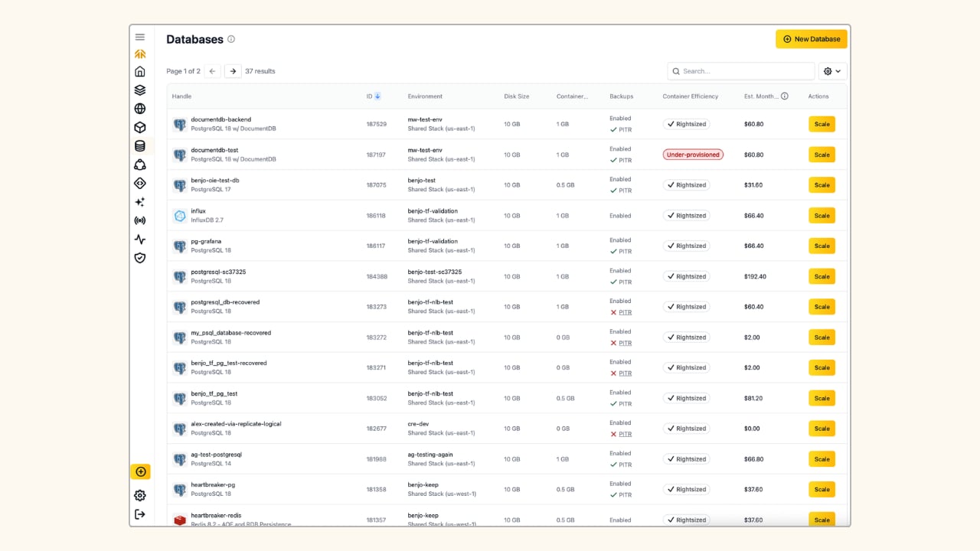Open benjo-test-sc37325 environment link
This screenshot has width=980, height=551.
tap(434, 272)
